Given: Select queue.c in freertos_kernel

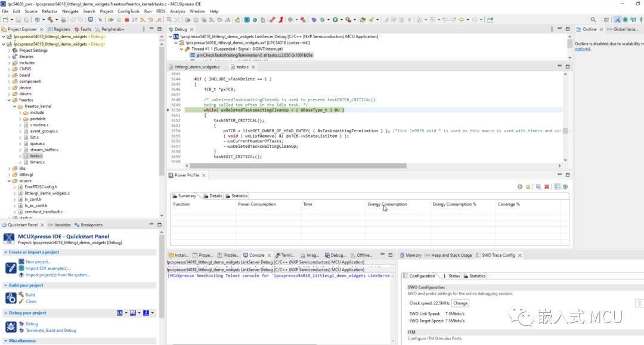Looking at the screenshot, I should click(x=38, y=144).
